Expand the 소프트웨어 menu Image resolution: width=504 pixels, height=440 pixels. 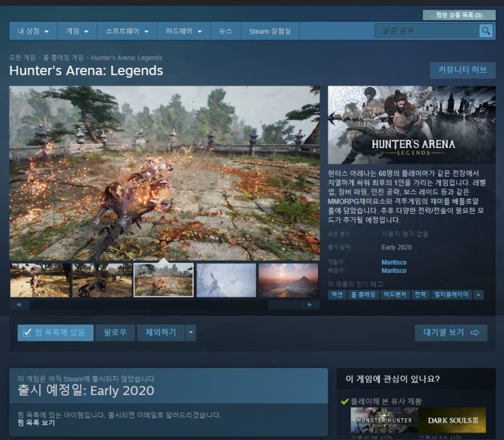coord(127,31)
